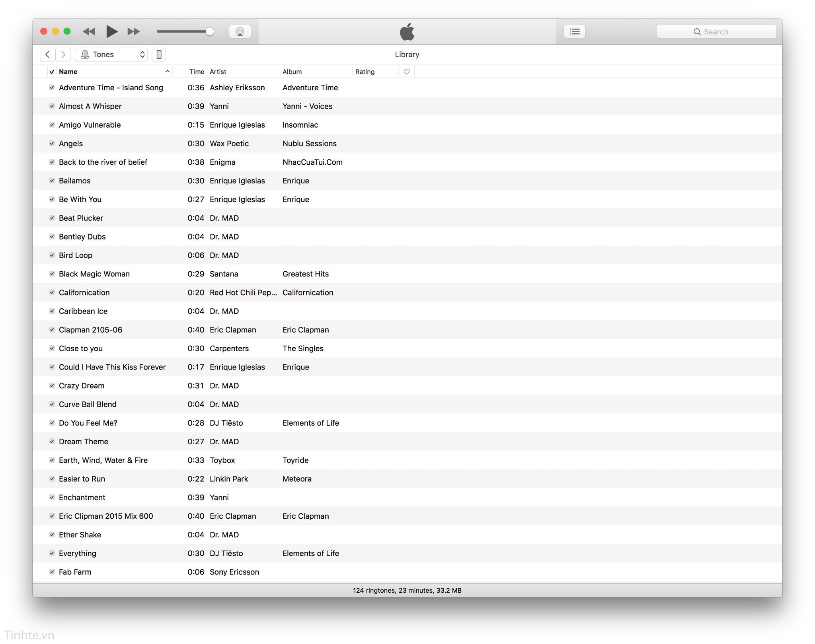Select Clapman 2105-06 ringtone

pos(91,330)
